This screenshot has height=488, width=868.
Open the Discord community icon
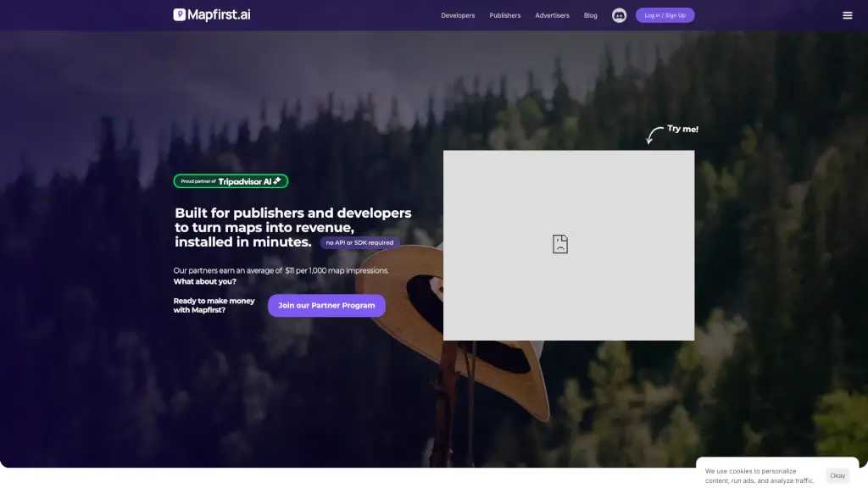coord(618,14)
